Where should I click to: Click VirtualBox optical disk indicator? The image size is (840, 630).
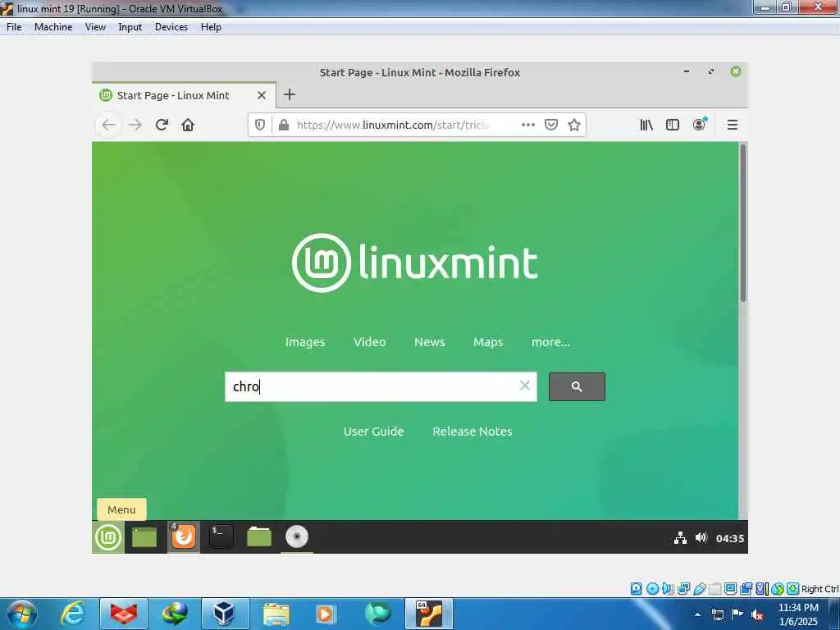(652, 589)
